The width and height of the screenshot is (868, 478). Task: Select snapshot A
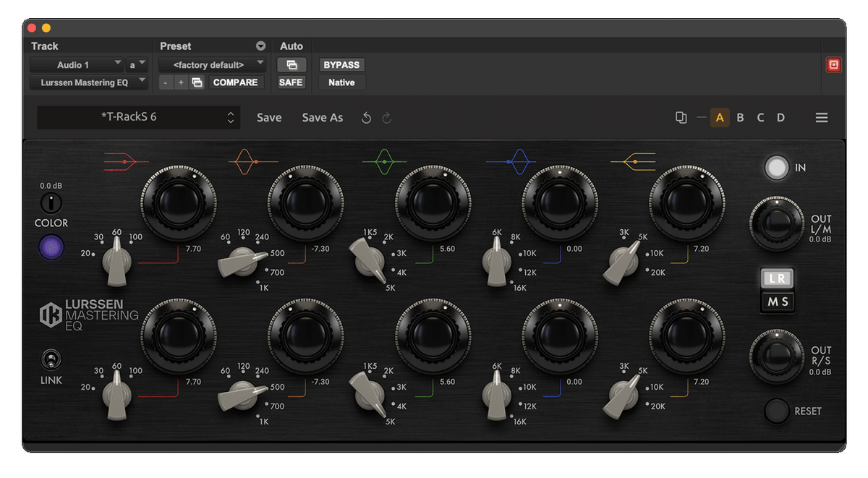[720, 118]
